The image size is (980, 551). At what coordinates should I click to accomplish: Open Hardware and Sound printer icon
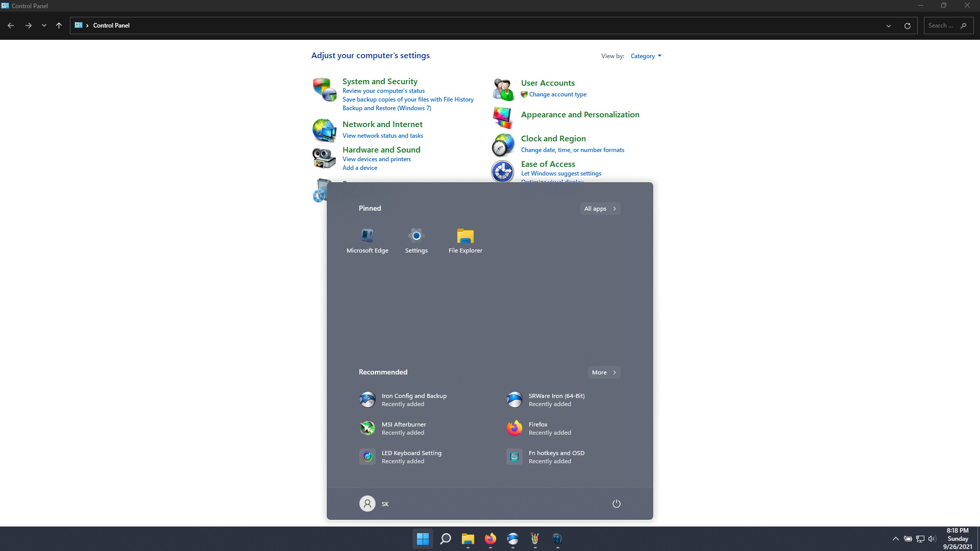click(x=324, y=158)
